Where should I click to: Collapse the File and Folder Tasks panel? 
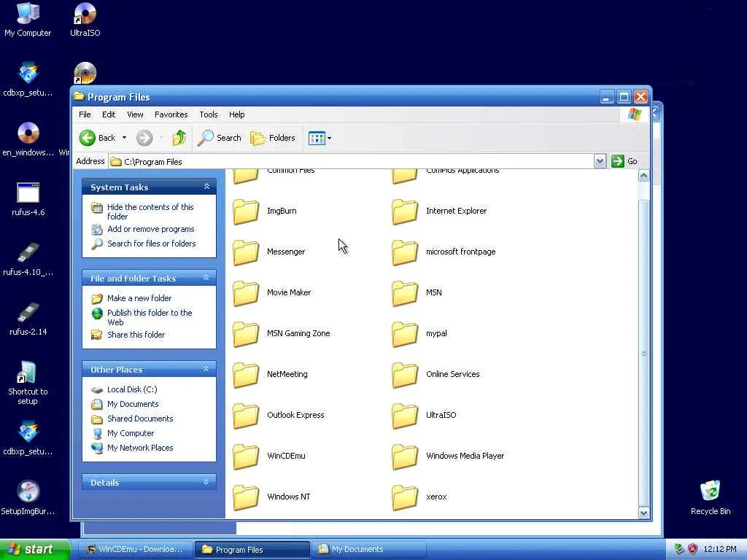tap(206, 278)
